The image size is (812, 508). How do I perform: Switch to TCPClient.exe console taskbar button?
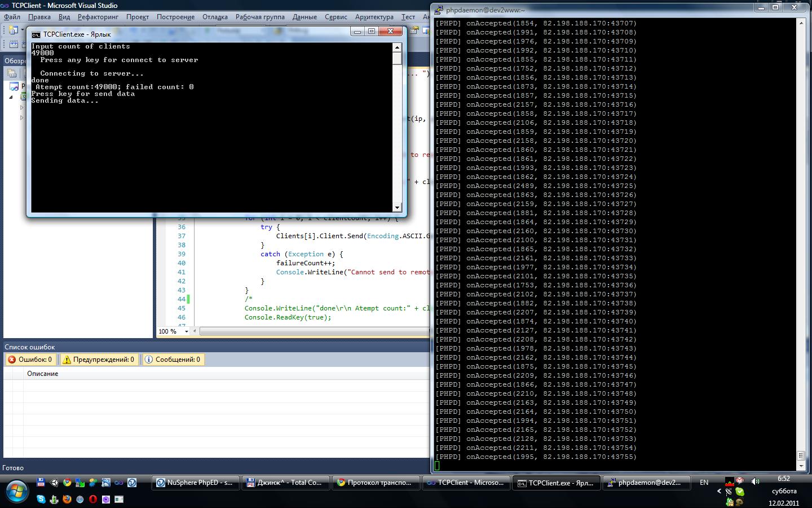click(556, 483)
